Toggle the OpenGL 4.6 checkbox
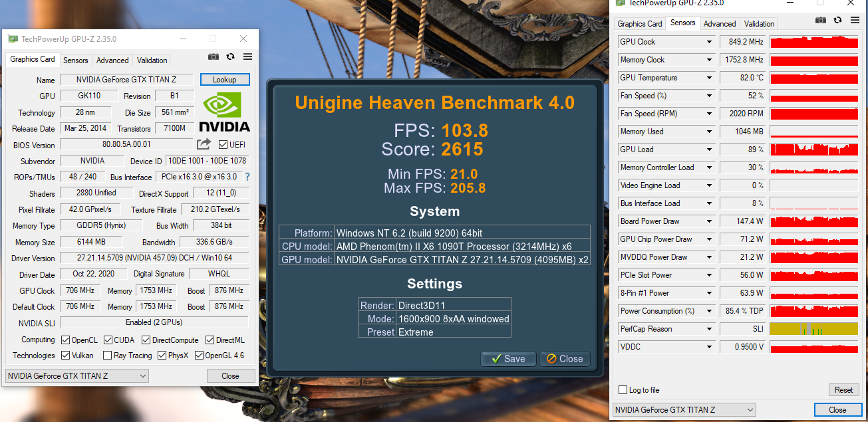 coord(199,356)
